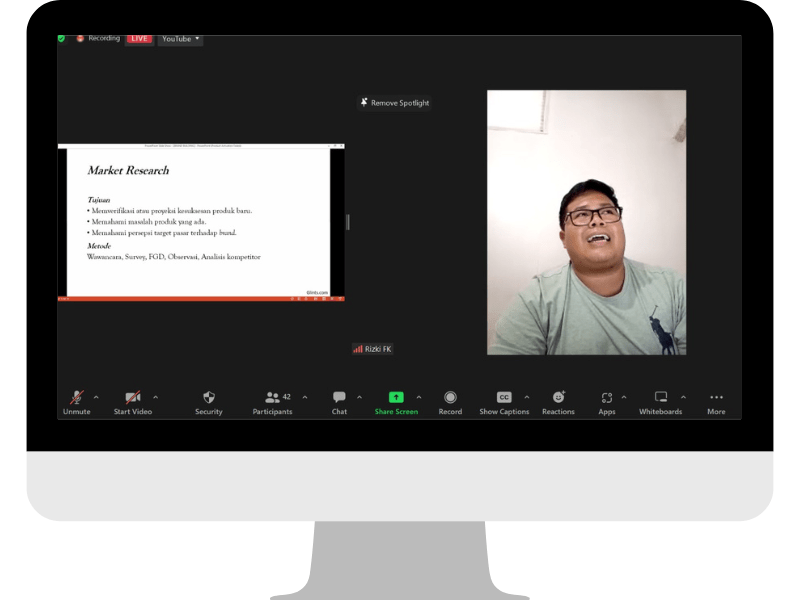
Task: Expand chat options arrow beside Chat
Action: click(x=359, y=397)
